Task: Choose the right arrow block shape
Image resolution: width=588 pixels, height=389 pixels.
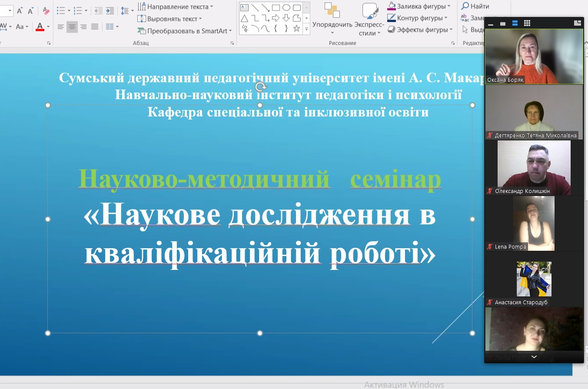Action: [276, 18]
